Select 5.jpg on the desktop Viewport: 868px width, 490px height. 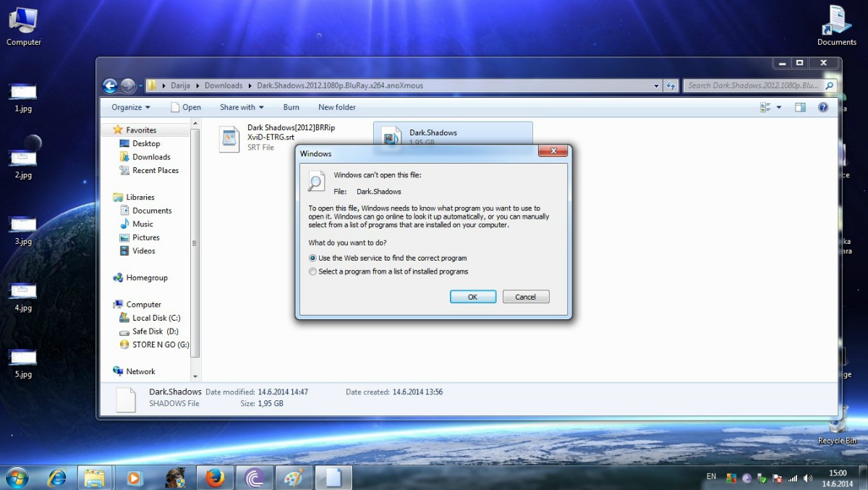[23, 364]
